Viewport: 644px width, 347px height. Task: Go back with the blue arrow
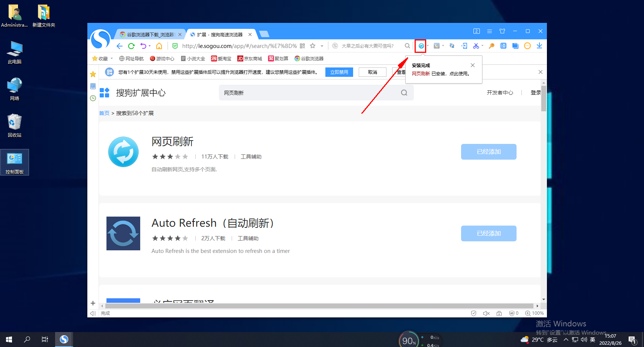pos(119,46)
